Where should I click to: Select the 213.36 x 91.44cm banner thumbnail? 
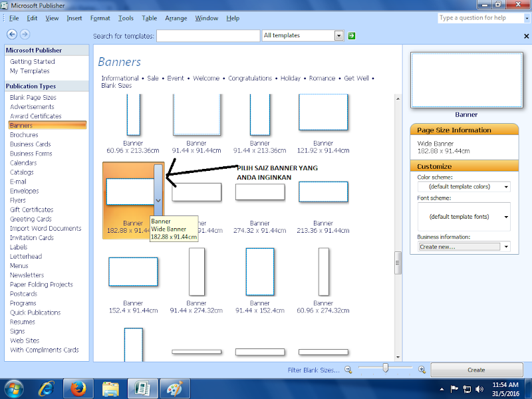click(323, 192)
